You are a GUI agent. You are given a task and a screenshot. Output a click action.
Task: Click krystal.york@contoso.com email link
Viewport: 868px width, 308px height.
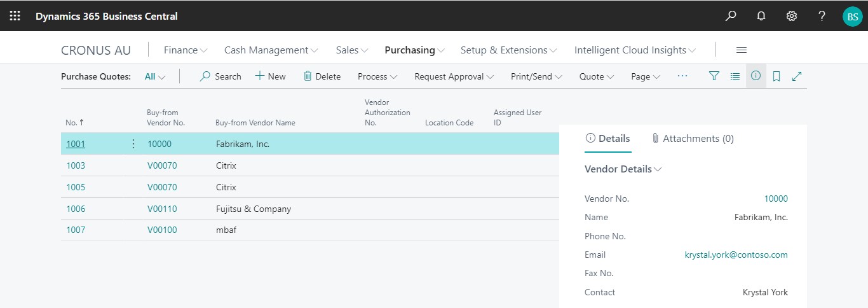pos(736,255)
